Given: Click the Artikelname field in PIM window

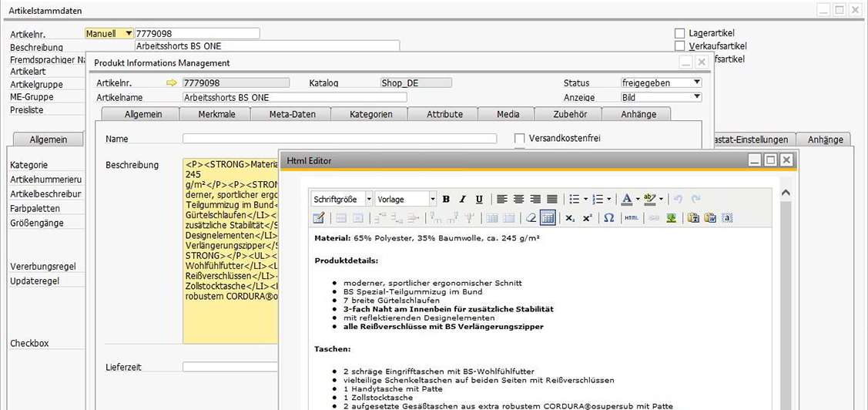Looking at the screenshot, I should click(x=294, y=98).
